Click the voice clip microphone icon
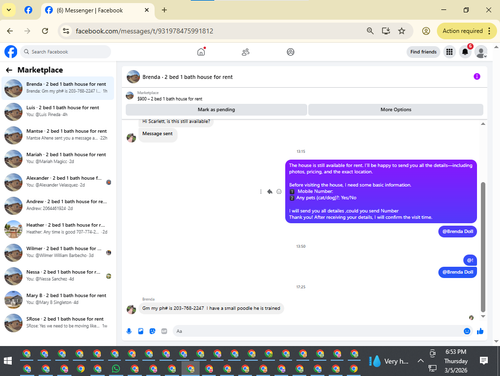The width and height of the screenshot is (500, 376). pyautogui.click(x=129, y=331)
